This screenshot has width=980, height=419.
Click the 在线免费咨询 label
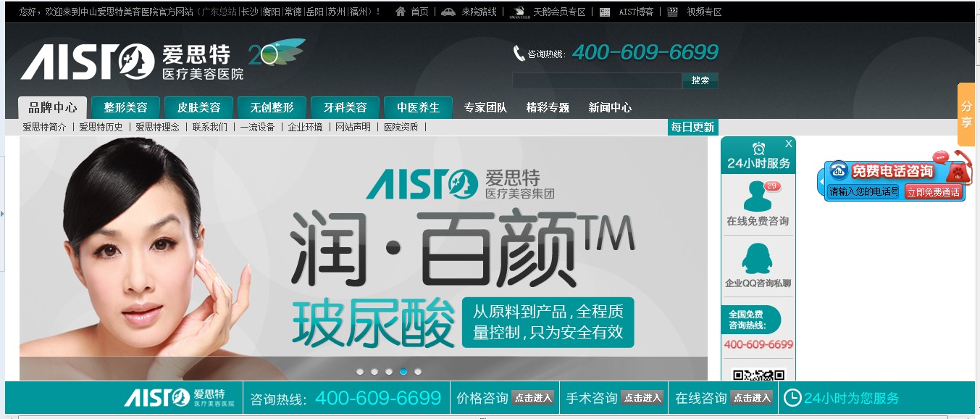coord(758,221)
